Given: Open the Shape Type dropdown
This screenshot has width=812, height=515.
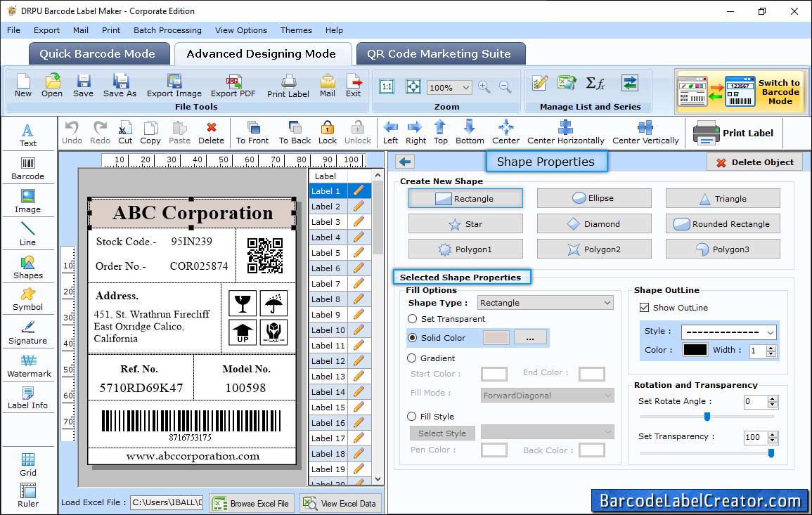Looking at the screenshot, I should 546,303.
